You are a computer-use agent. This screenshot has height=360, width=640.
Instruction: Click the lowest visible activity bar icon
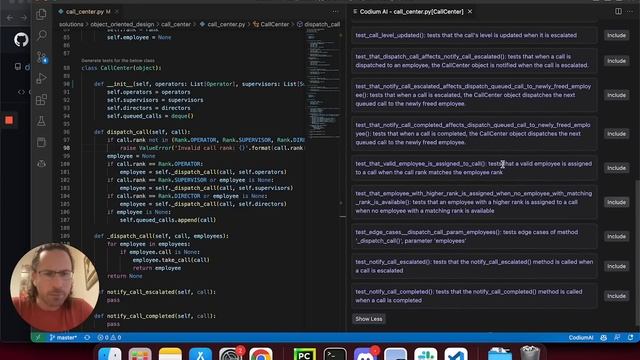pyautogui.click(x=41, y=163)
